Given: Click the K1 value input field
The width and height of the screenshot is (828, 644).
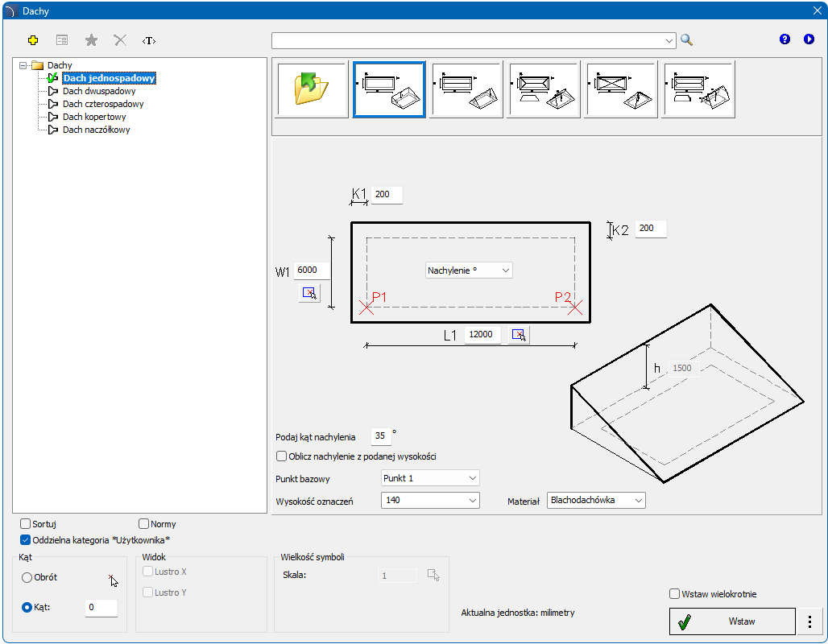Looking at the screenshot, I should pyautogui.click(x=387, y=194).
